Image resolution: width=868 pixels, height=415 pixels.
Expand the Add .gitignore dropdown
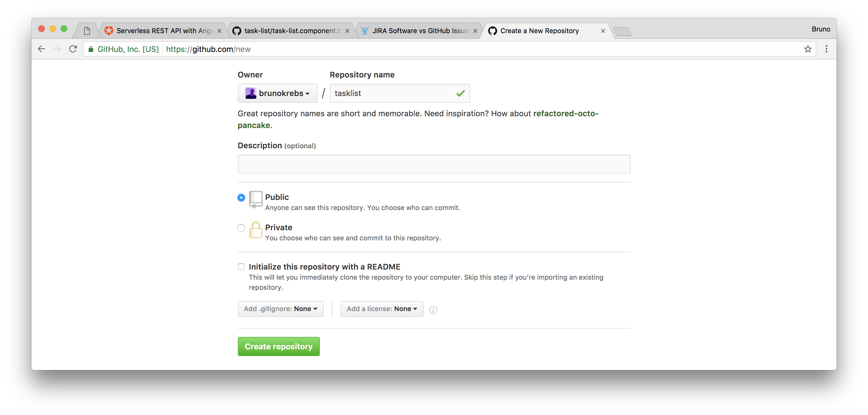click(x=280, y=309)
